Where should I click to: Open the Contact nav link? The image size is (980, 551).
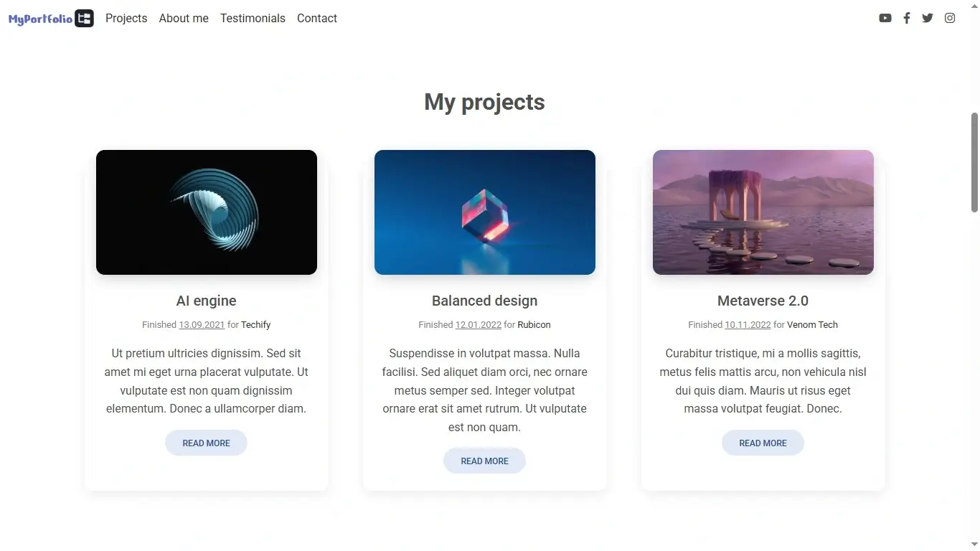pyautogui.click(x=317, y=19)
